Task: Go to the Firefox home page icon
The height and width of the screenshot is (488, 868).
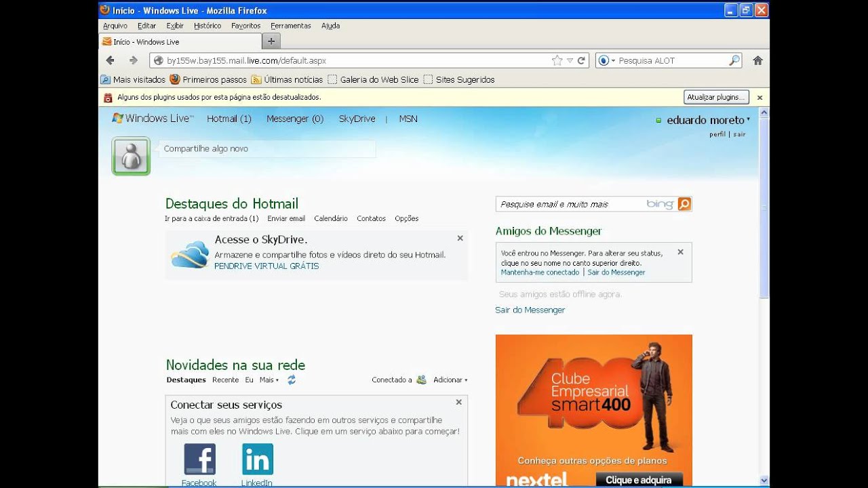Action: pyautogui.click(x=758, y=60)
